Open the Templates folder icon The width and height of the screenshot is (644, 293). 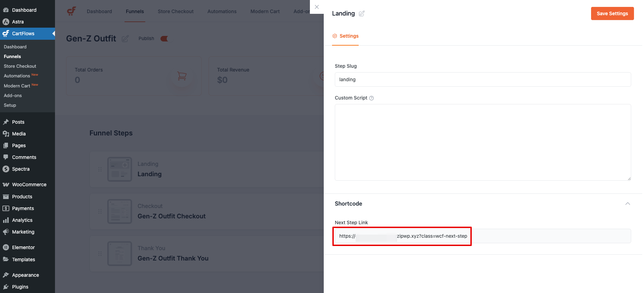pos(6,259)
